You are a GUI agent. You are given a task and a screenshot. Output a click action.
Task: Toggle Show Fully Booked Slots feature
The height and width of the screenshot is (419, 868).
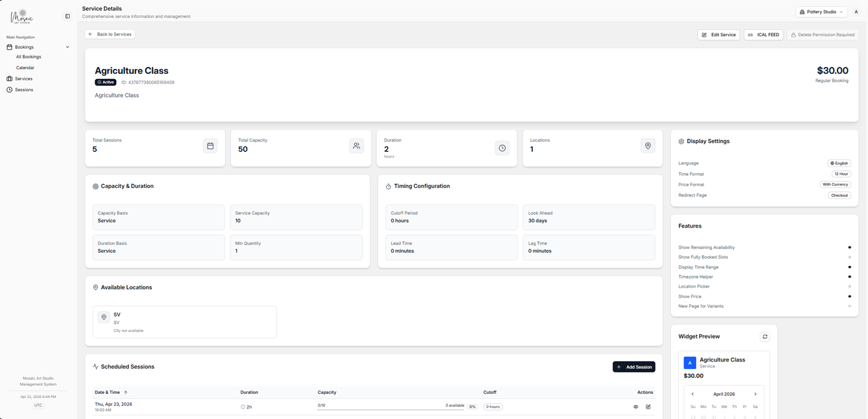click(849, 257)
